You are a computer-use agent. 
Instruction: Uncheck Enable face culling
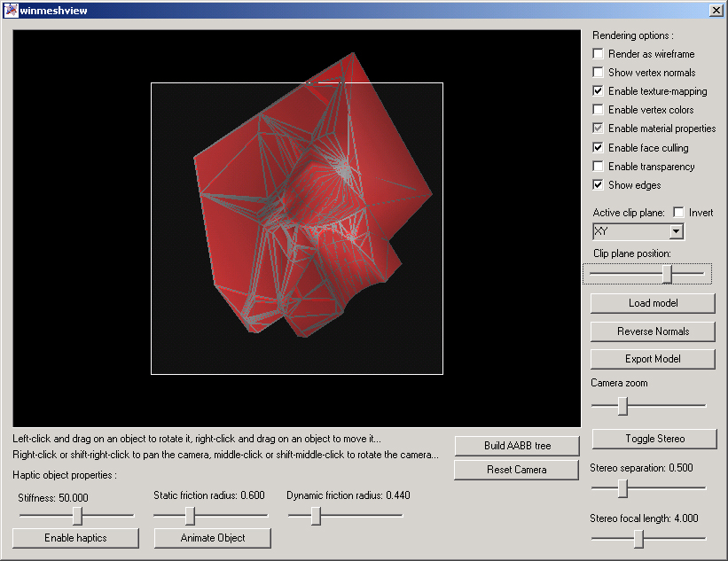599,148
